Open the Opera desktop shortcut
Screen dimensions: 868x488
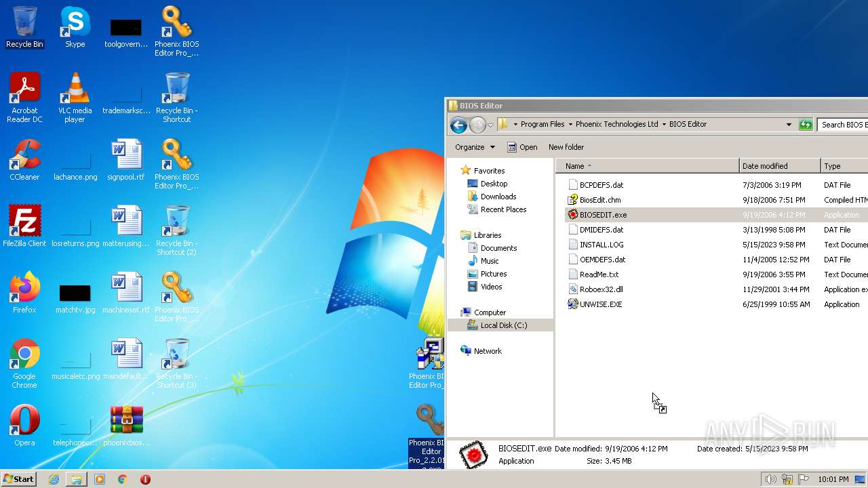pyautogui.click(x=24, y=426)
